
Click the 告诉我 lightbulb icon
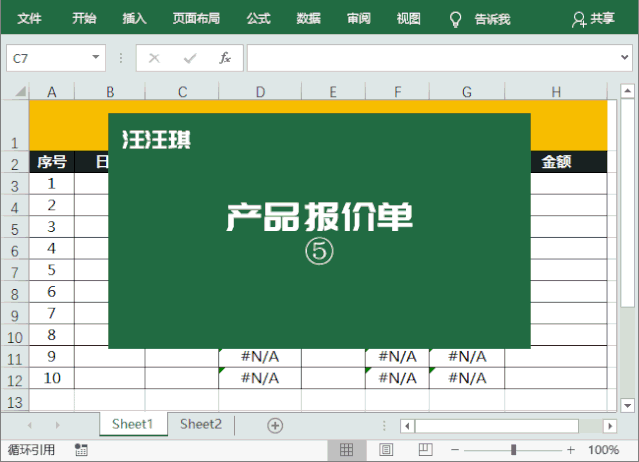(x=455, y=19)
